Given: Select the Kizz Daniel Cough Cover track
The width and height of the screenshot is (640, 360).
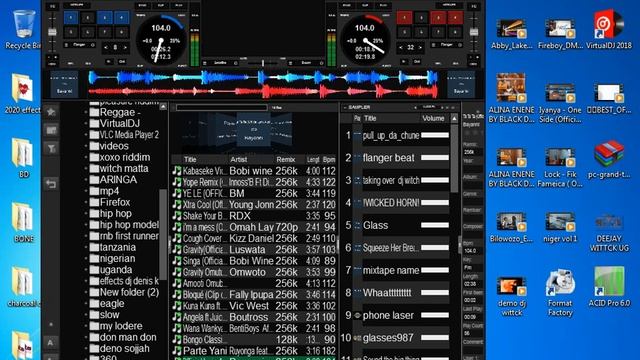Looking at the screenshot, I should (x=254, y=238).
